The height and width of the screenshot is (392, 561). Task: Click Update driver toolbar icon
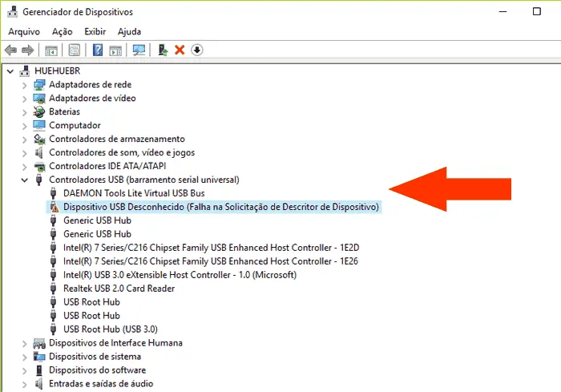pos(163,51)
